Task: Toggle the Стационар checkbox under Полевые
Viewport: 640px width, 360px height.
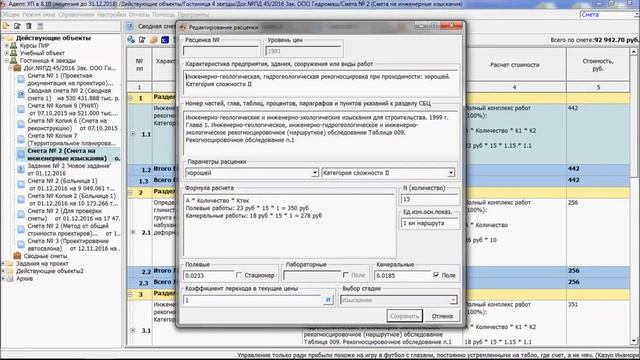Action: coord(239,275)
